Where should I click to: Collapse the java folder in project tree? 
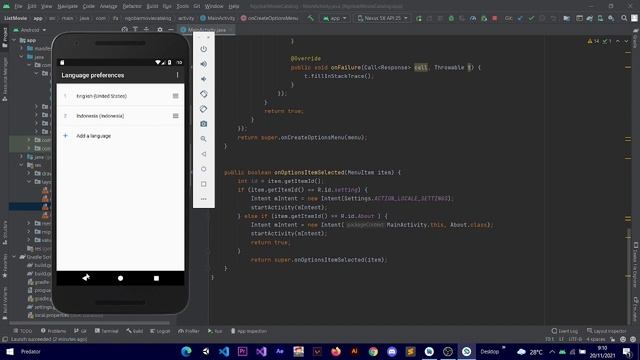[x=22, y=57]
